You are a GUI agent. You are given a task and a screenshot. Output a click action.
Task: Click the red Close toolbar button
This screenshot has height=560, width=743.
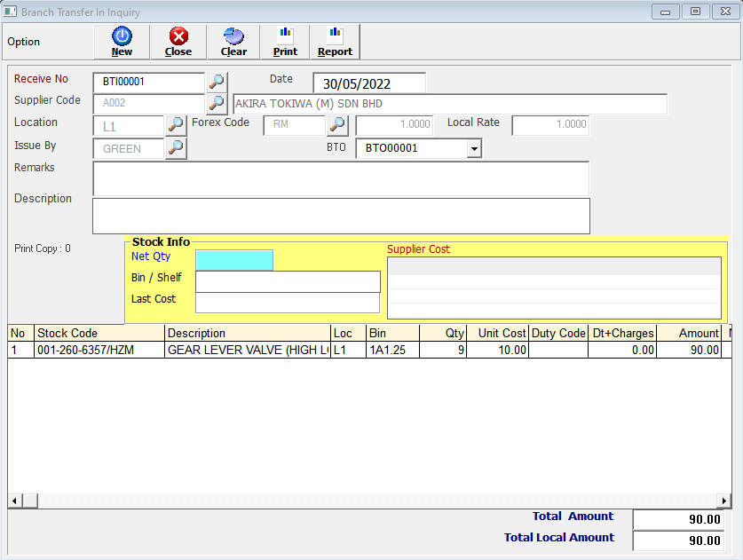[178, 42]
